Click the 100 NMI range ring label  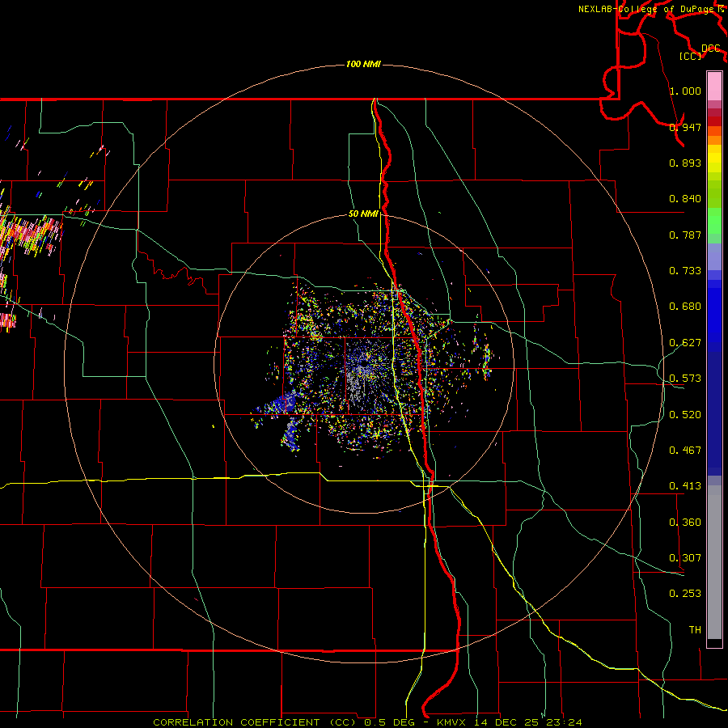pyautogui.click(x=363, y=64)
